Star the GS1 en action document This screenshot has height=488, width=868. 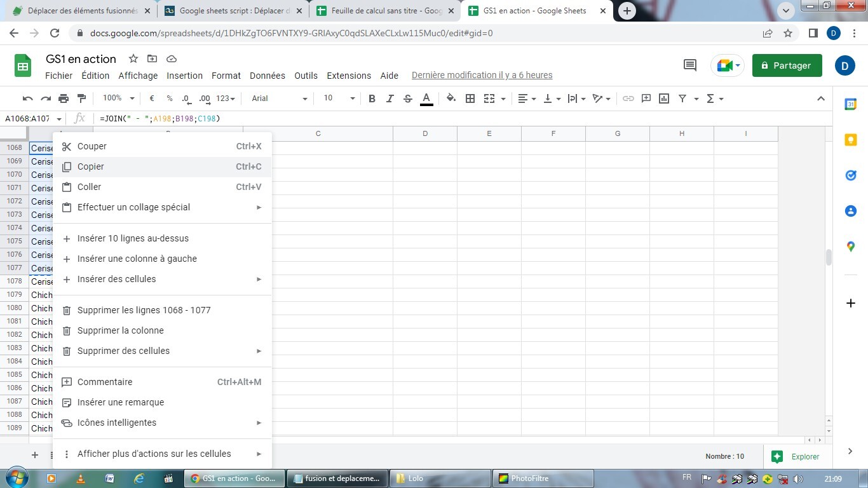coord(133,59)
